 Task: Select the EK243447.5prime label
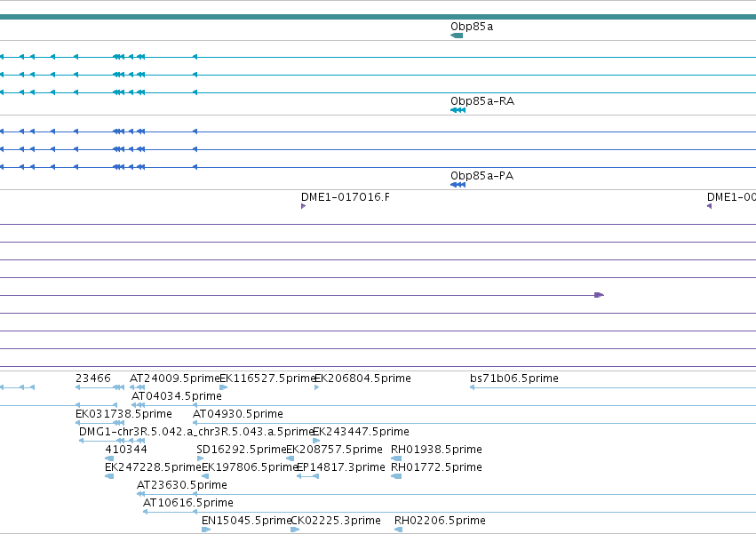tap(362, 432)
